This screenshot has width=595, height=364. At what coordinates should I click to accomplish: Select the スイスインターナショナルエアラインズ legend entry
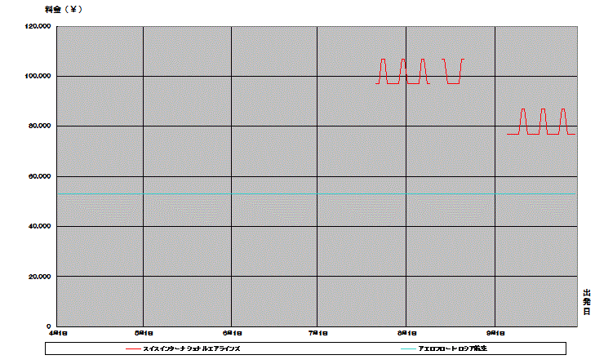coord(191,348)
